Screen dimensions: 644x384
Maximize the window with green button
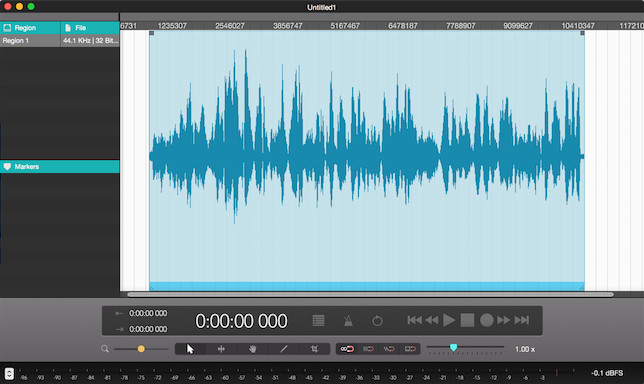point(31,7)
